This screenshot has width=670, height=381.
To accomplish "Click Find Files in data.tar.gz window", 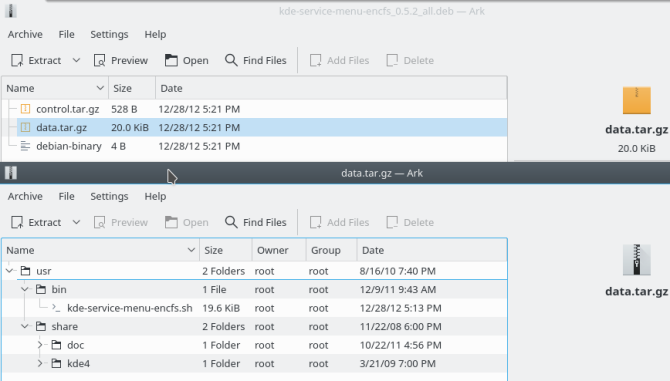I will click(x=256, y=223).
